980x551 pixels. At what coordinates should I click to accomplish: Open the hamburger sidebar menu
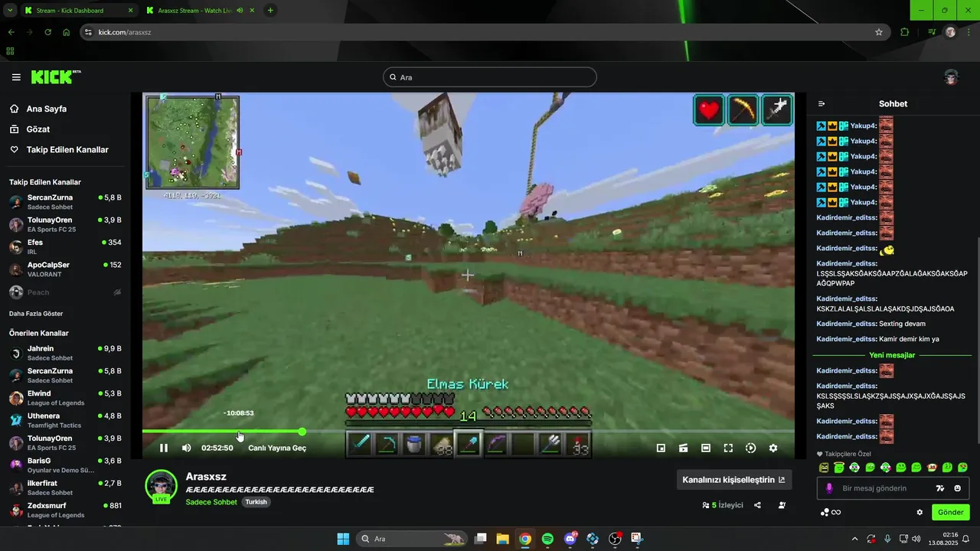[16, 77]
